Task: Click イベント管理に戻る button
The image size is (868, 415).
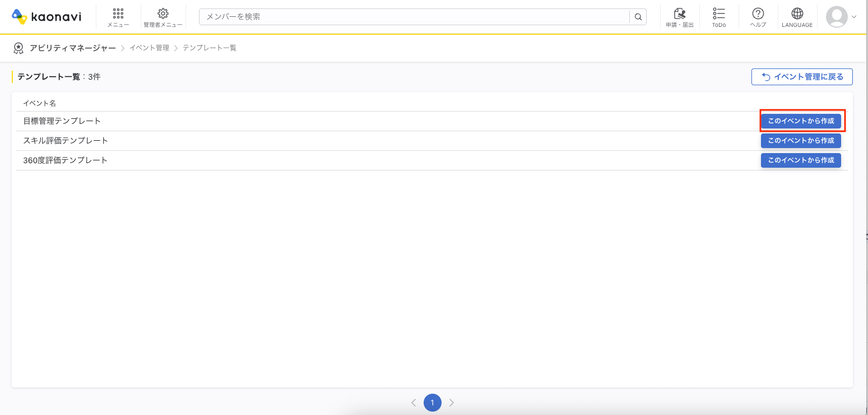Action: 802,77
